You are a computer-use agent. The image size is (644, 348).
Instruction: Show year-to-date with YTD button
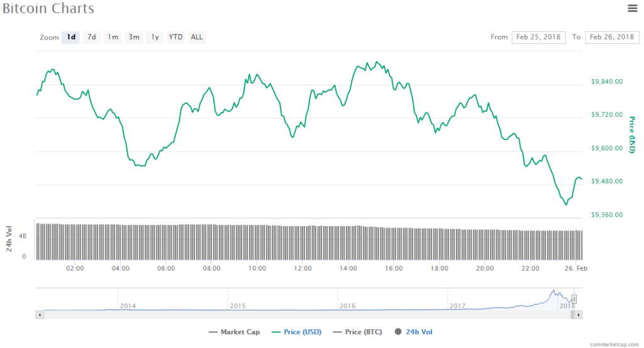pyautogui.click(x=175, y=37)
